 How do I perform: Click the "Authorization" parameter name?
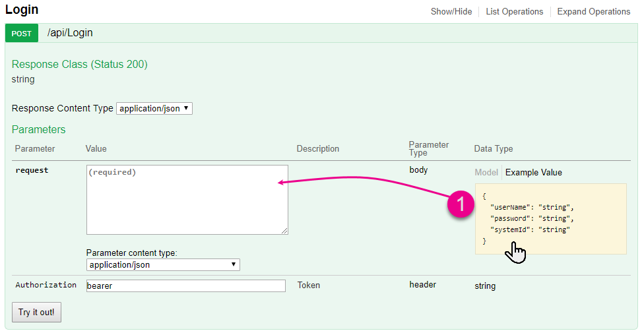click(46, 285)
